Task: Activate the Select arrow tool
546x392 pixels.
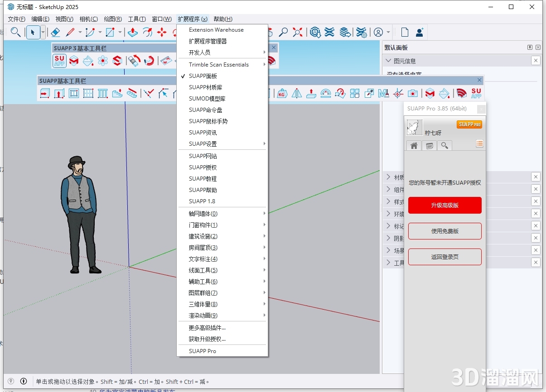Action: pos(33,32)
